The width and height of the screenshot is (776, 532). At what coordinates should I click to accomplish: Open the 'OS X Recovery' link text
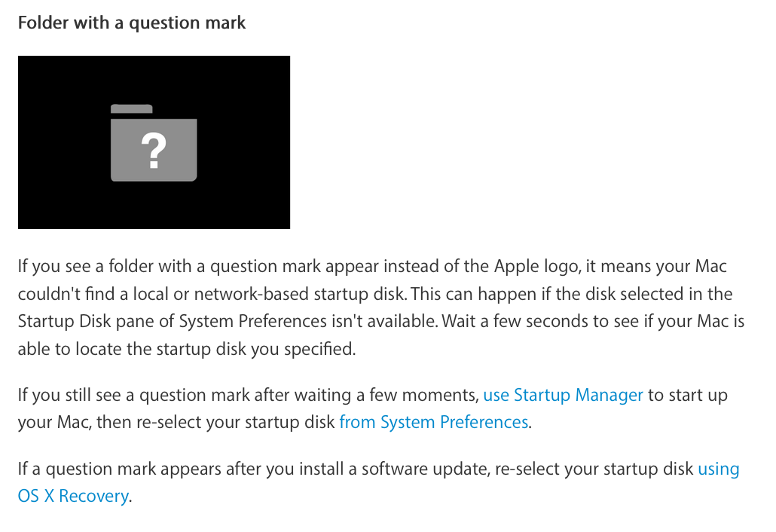pos(73,496)
